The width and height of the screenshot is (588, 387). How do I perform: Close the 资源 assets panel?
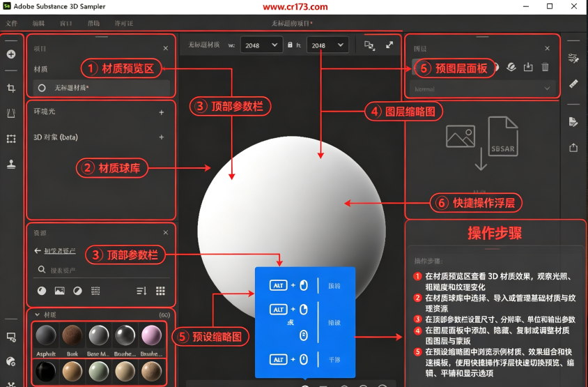166,233
